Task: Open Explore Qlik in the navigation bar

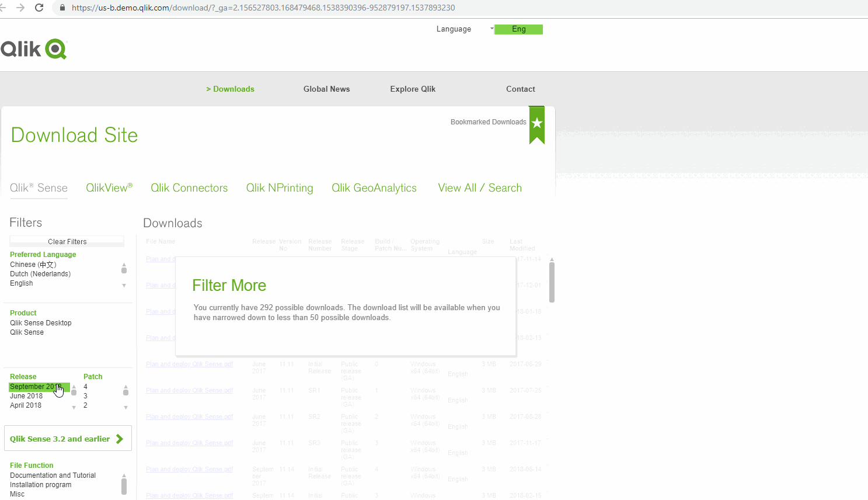Action: point(413,89)
